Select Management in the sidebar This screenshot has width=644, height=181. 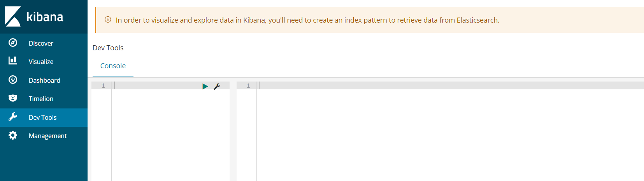tap(47, 136)
